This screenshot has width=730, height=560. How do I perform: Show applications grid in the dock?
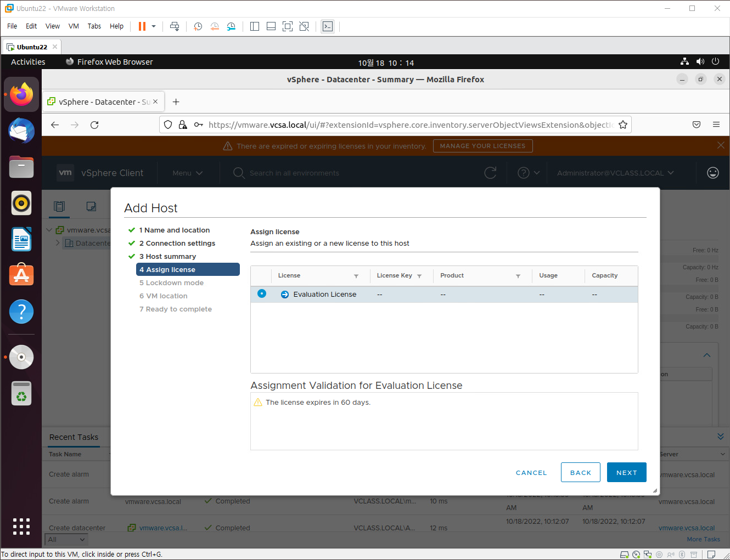(x=21, y=526)
